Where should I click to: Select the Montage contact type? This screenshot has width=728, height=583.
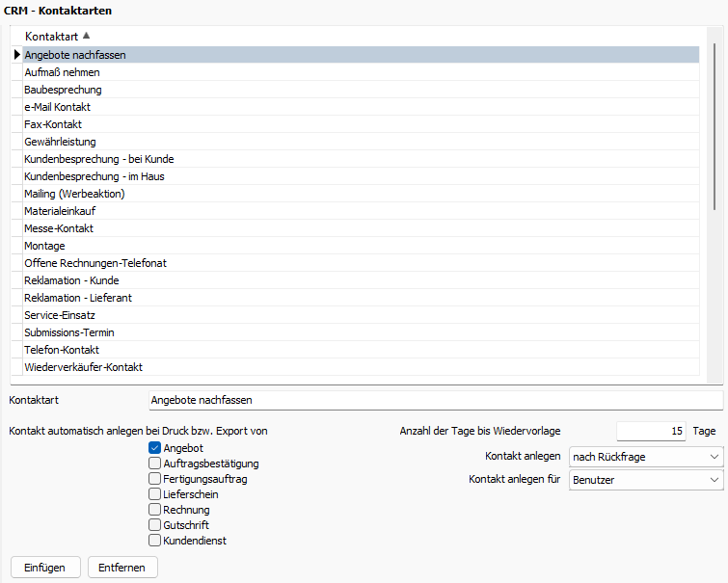click(44, 246)
